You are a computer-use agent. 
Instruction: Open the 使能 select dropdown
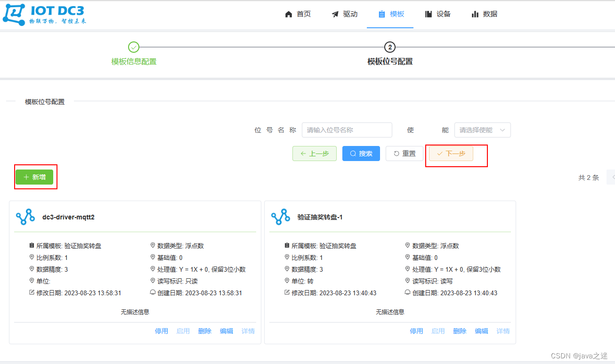(x=483, y=130)
